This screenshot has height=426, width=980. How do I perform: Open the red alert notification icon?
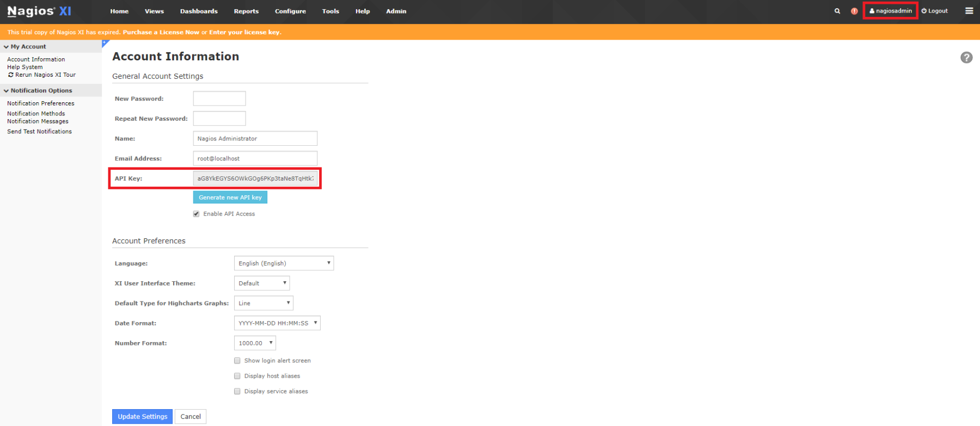tap(854, 11)
